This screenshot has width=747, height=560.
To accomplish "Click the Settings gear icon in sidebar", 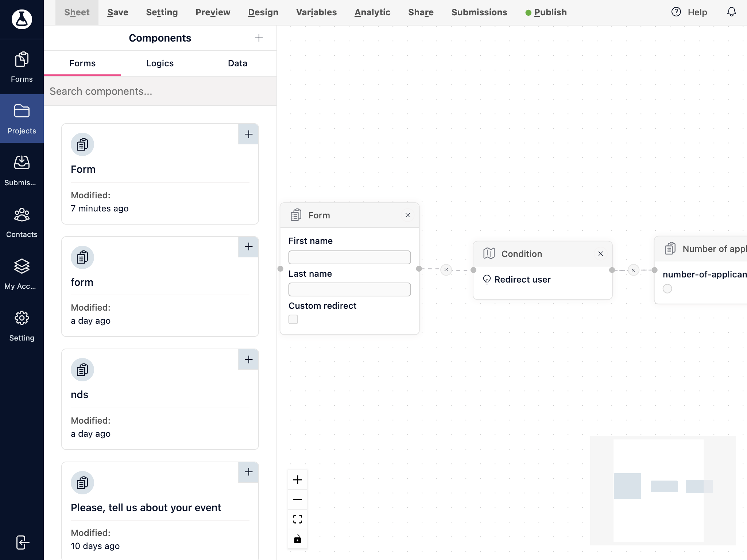I will tap(22, 318).
